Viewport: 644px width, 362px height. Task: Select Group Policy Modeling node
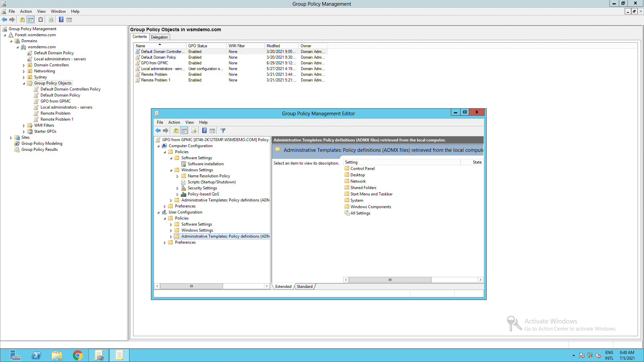(x=42, y=143)
